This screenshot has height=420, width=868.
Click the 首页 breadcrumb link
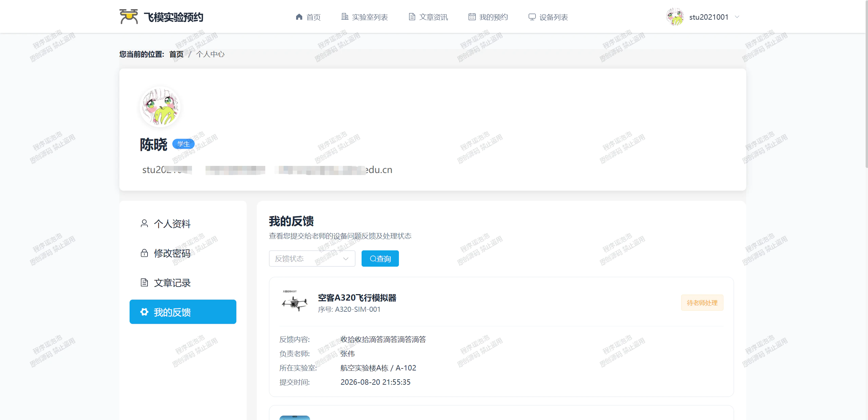point(176,54)
